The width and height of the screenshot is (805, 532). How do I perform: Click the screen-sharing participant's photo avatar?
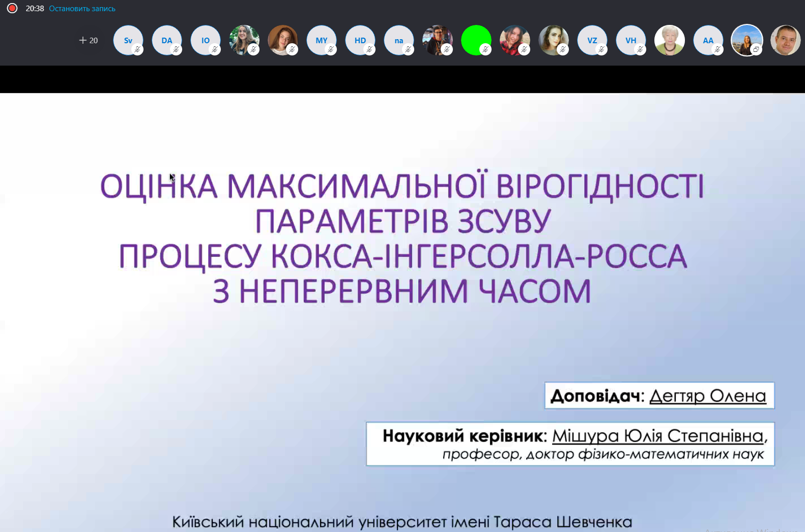tap(746, 40)
